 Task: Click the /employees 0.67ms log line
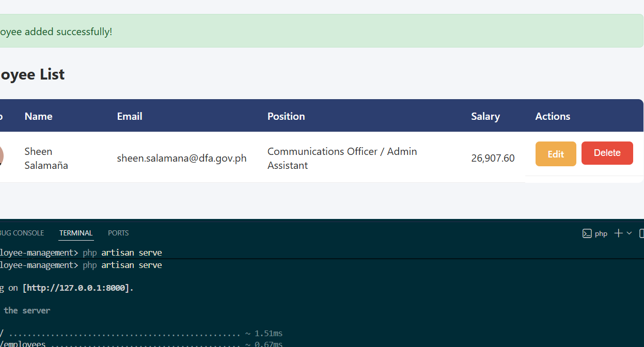[142, 344]
